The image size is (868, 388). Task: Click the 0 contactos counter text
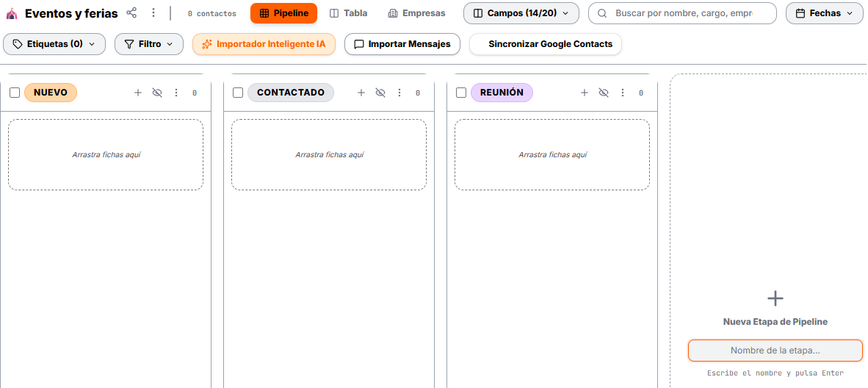(212, 13)
